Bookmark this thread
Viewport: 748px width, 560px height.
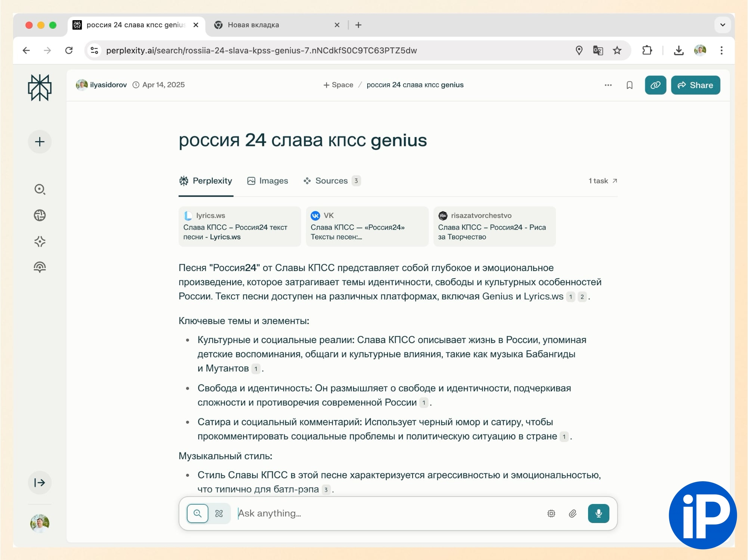(629, 85)
